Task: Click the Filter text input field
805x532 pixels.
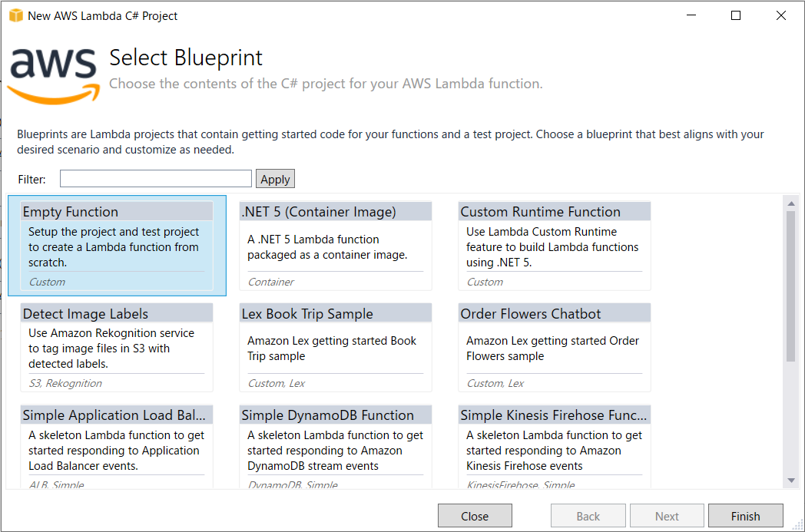Action: tap(156, 179)
